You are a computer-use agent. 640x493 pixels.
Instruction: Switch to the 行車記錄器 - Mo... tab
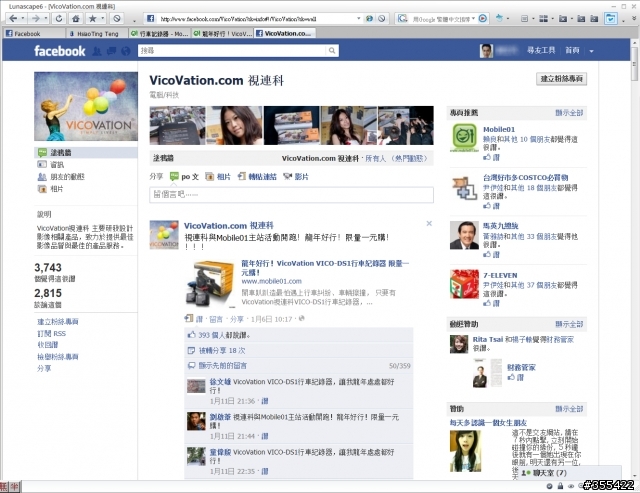(x=159, y=33)
